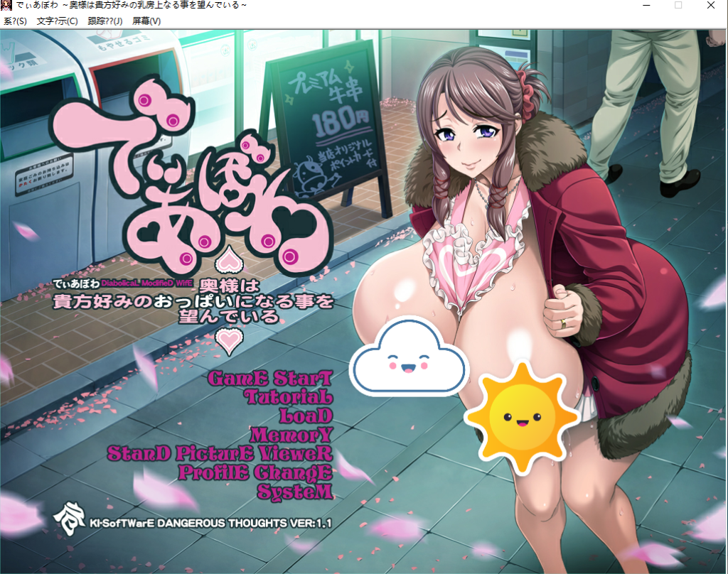Click the Game Start menu option
This screenshot has height=574, width=728.
[x=269, y=377]
